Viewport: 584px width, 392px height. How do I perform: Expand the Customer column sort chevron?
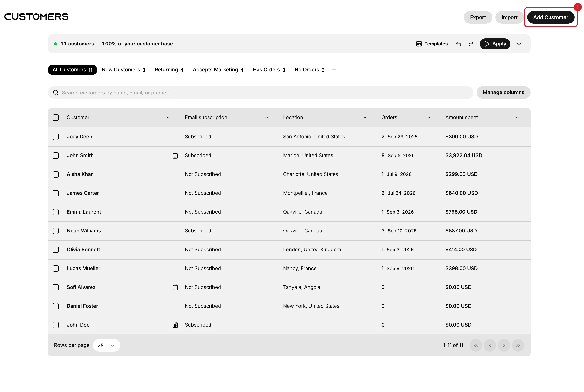pyautogui.click(x=168, y=117)
